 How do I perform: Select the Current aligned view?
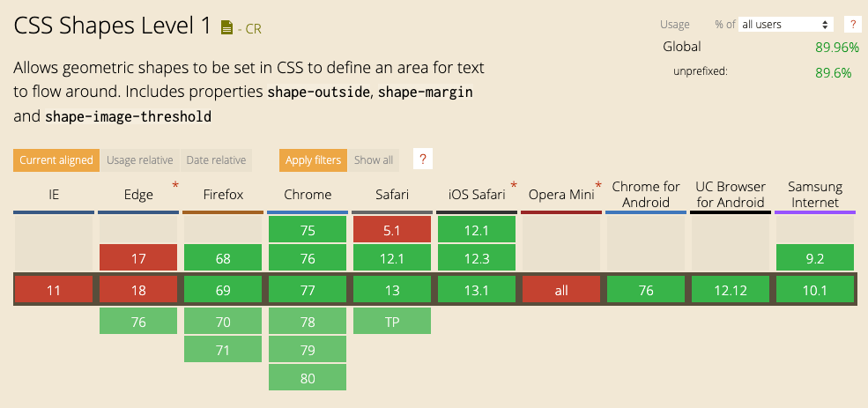coord(56,159)
